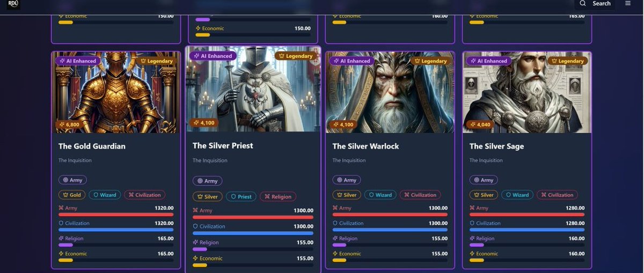Select the Religion tag on Silver Priest

pyautogui.click(x=278, y=197)
